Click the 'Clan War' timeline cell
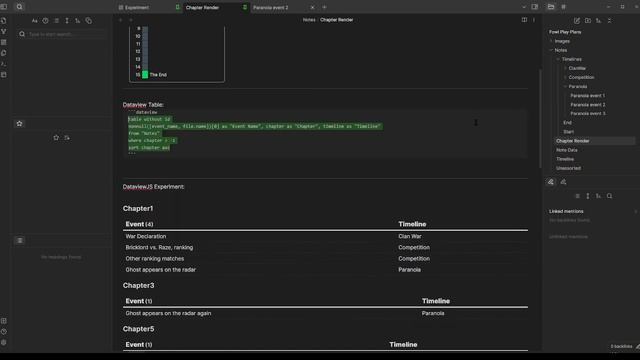 pos(410,236)
